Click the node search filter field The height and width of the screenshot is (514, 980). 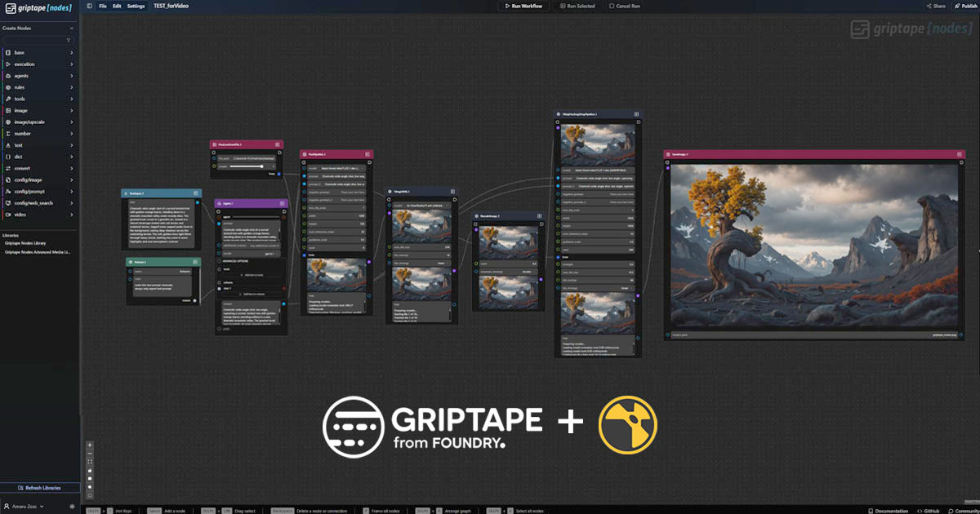(37, 39)
